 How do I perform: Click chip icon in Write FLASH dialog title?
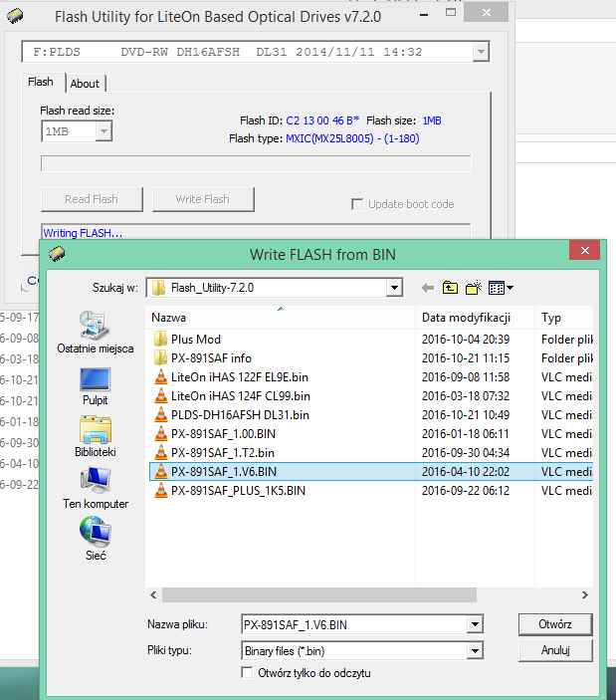57,254
